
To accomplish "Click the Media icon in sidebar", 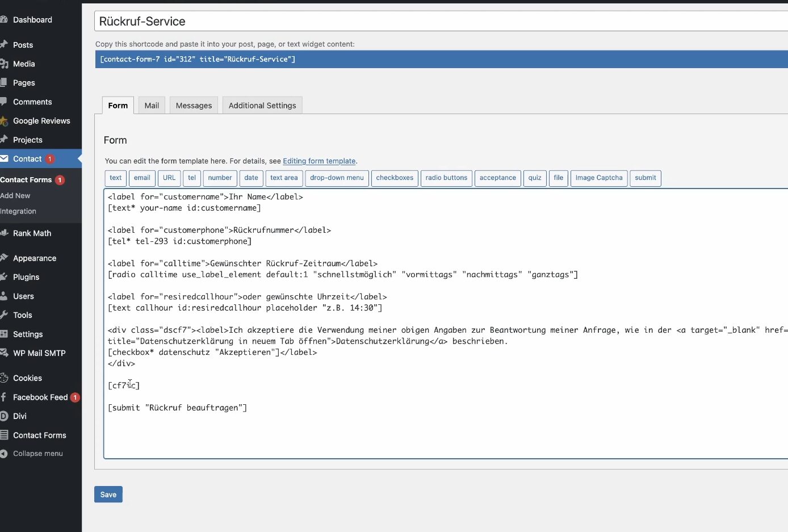I will coord(3,64).
